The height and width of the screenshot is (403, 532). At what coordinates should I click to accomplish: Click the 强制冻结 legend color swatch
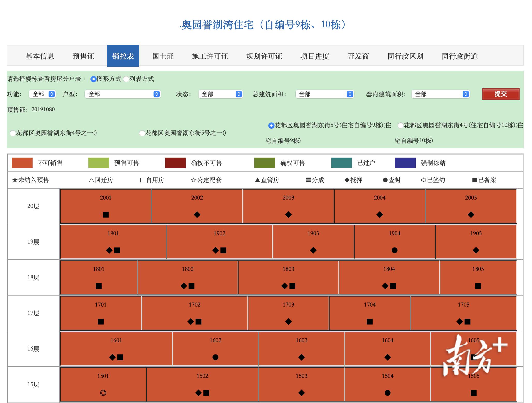click(x=405, y=163)
